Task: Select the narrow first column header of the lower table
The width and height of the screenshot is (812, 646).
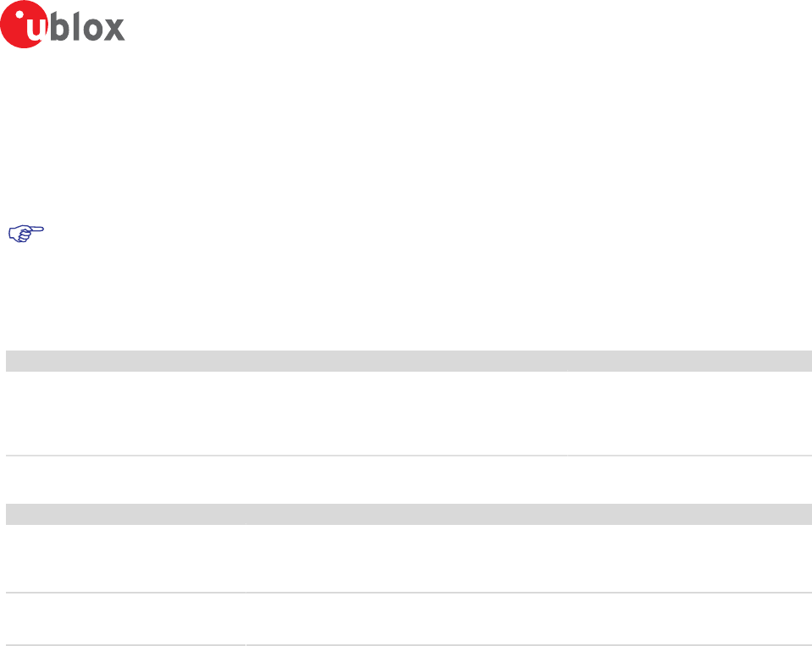Action: click(x=125, y=514)
